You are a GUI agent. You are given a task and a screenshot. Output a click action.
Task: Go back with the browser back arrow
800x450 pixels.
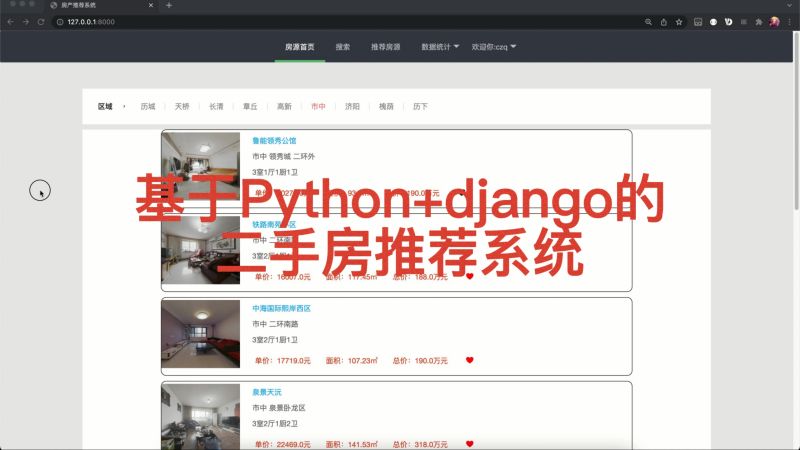pos(11,22)
